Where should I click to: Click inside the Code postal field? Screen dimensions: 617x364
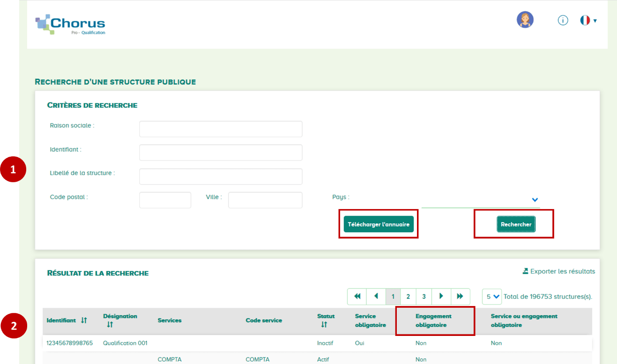(165, 200)
